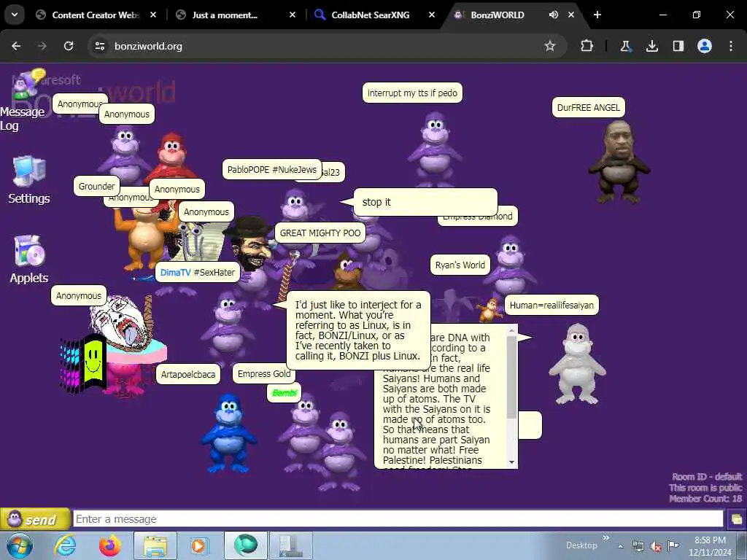View site information icon in address bar
This screenshot has height=560, width=747.
pyautogui.click(x=100, y=46)
